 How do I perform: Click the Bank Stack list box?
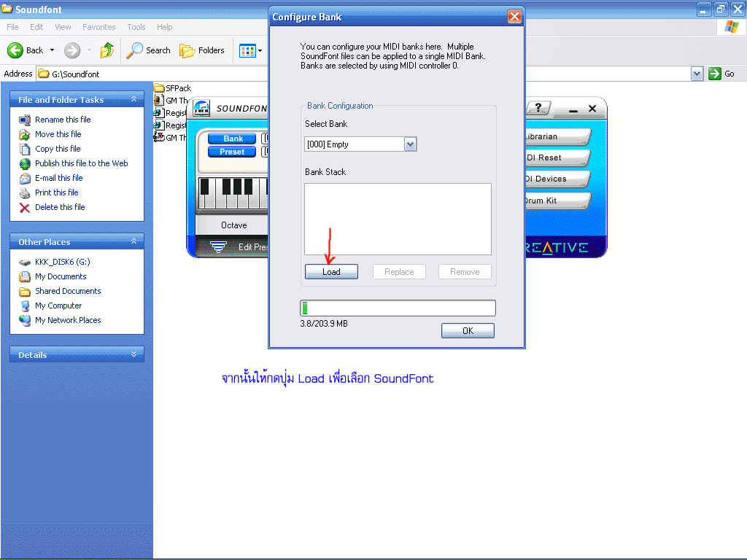coord(398,219)
